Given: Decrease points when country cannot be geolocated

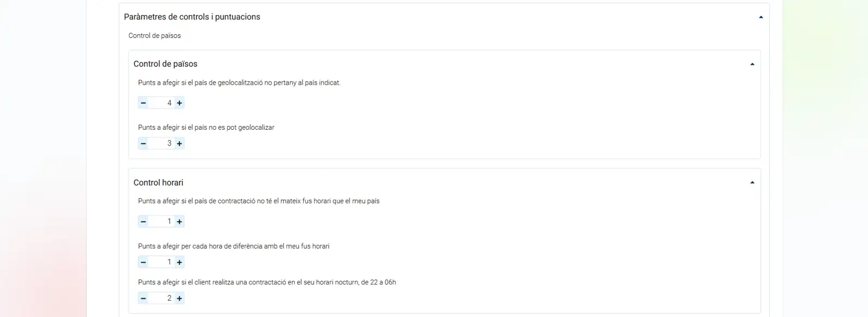Looking at the screenshot, I should (143, 144).
